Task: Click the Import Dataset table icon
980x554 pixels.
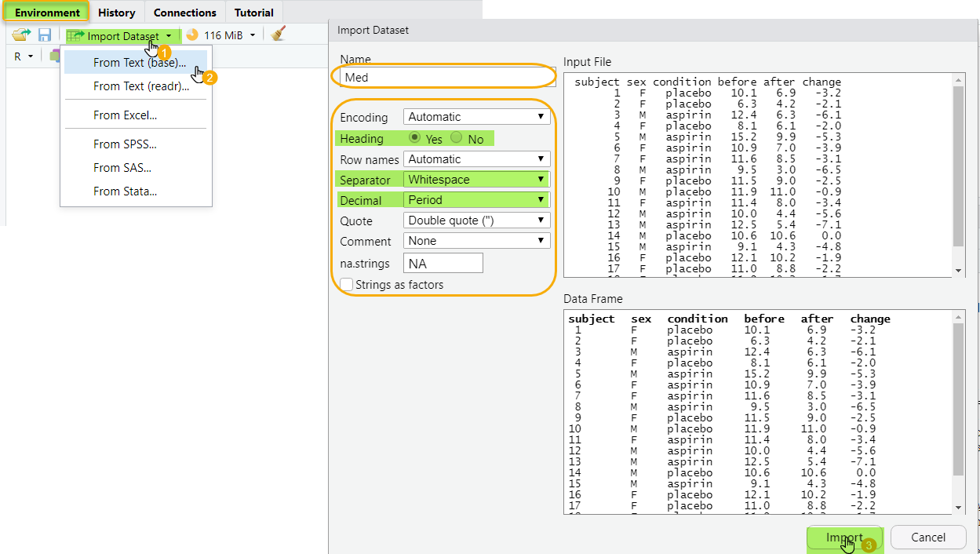Action: pos(76,36)
